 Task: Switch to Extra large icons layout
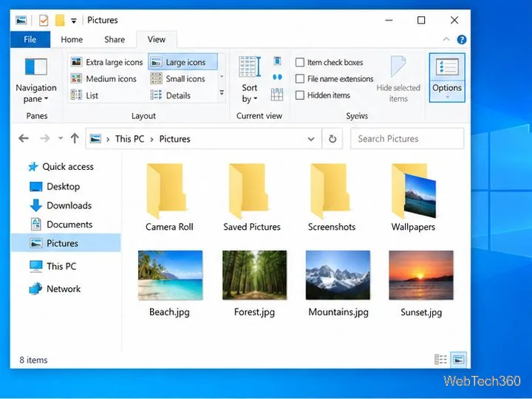coord(107,62)
